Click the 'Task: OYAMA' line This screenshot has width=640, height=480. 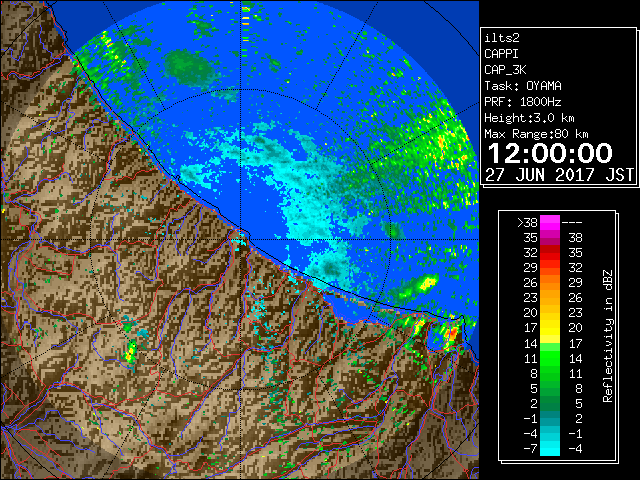click(523, 86)
